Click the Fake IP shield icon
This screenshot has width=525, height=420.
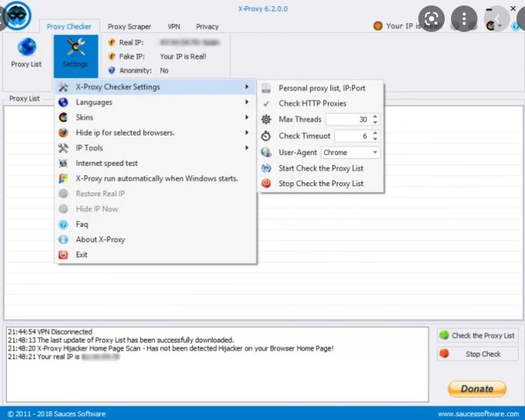[111, 56]
